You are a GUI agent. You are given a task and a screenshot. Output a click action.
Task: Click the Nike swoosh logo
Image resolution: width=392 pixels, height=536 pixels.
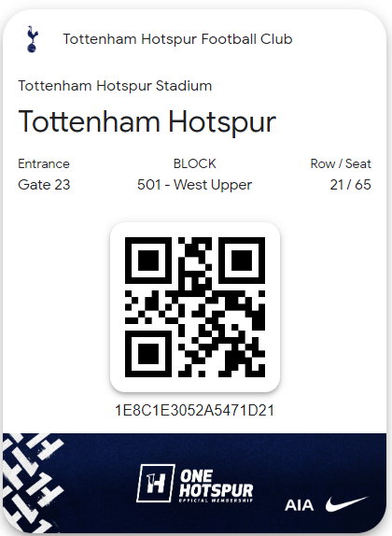(x=346, y=504)
